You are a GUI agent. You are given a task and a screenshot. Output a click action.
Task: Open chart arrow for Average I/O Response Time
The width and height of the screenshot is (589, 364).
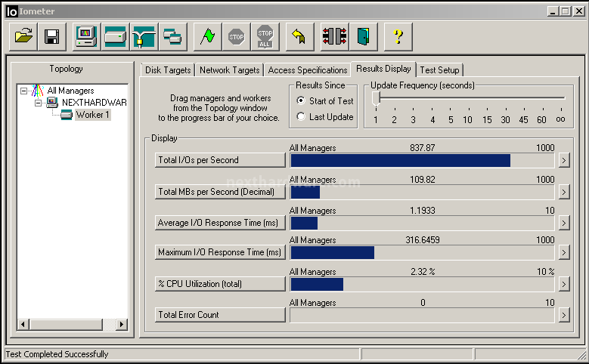564,223
